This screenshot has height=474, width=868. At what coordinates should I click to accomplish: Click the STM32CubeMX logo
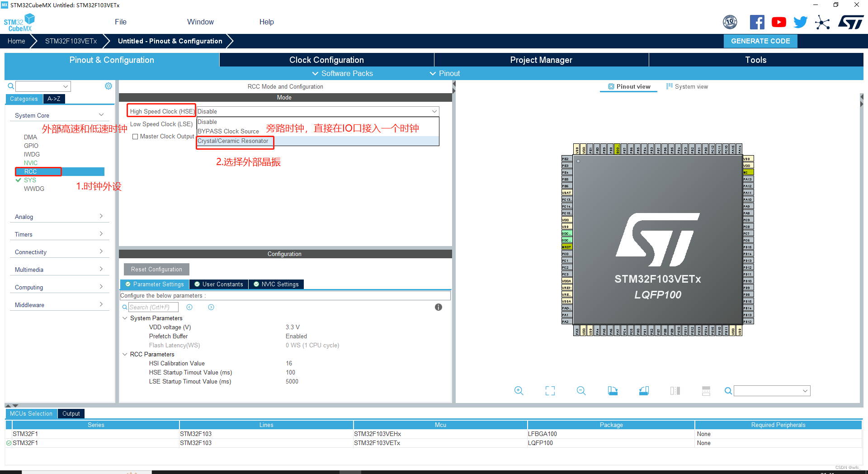click(19, 23)
